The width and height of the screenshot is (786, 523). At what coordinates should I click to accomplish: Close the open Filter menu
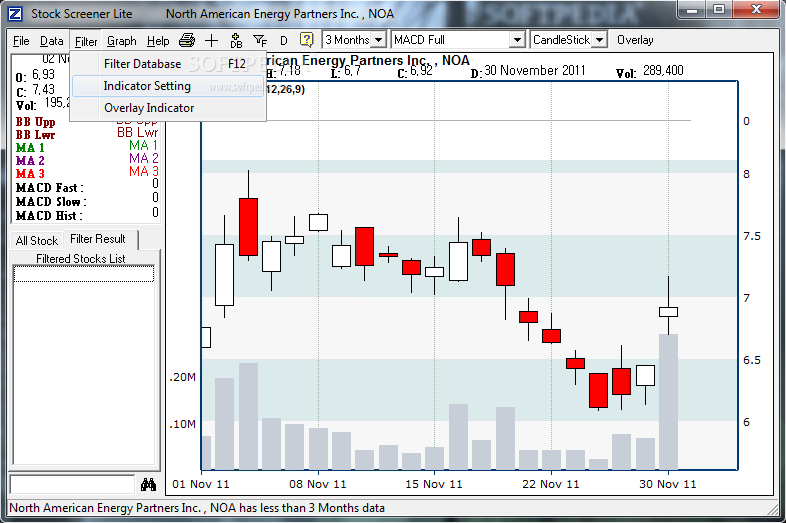coord(86,41)
